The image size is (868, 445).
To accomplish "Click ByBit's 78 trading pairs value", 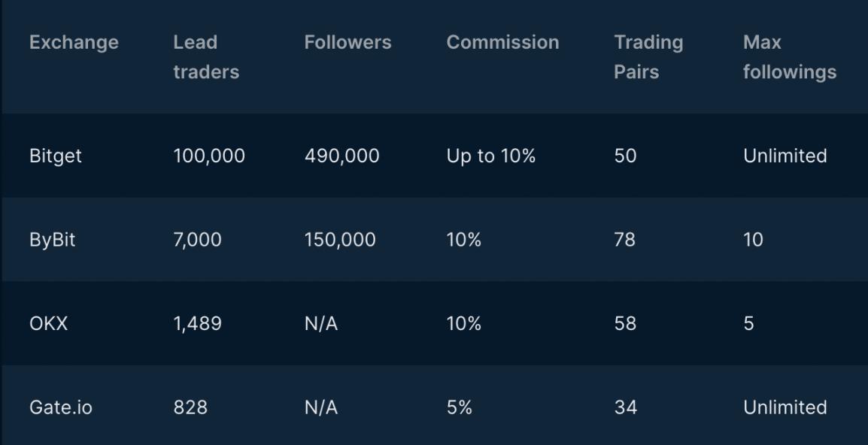I will click(624, 241).
